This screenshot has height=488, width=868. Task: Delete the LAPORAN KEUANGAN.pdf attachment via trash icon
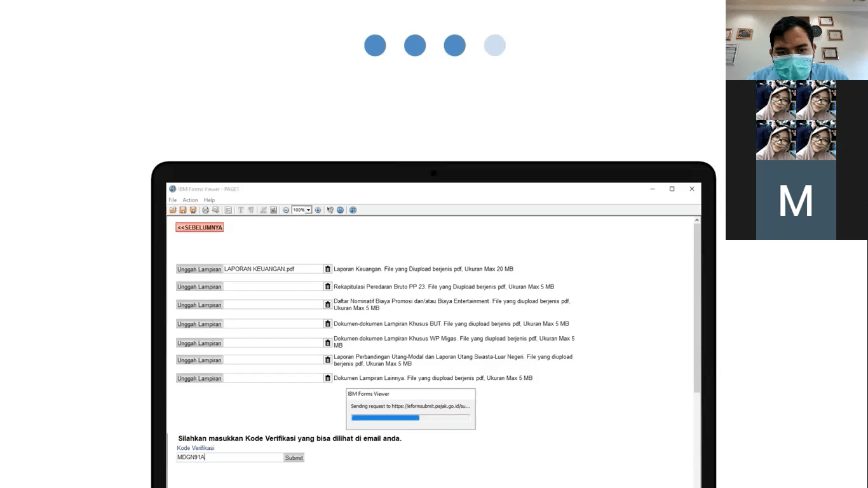click(x=328, y=269)
